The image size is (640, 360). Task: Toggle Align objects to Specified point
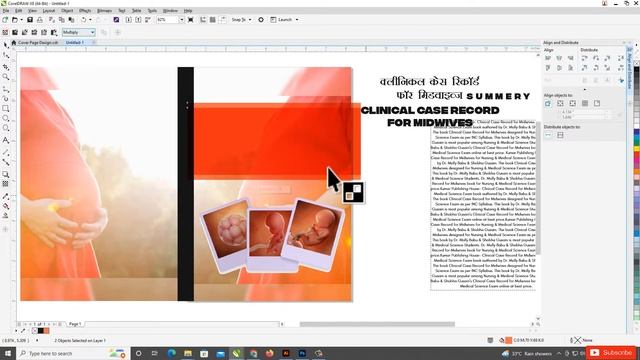point(597,104)
